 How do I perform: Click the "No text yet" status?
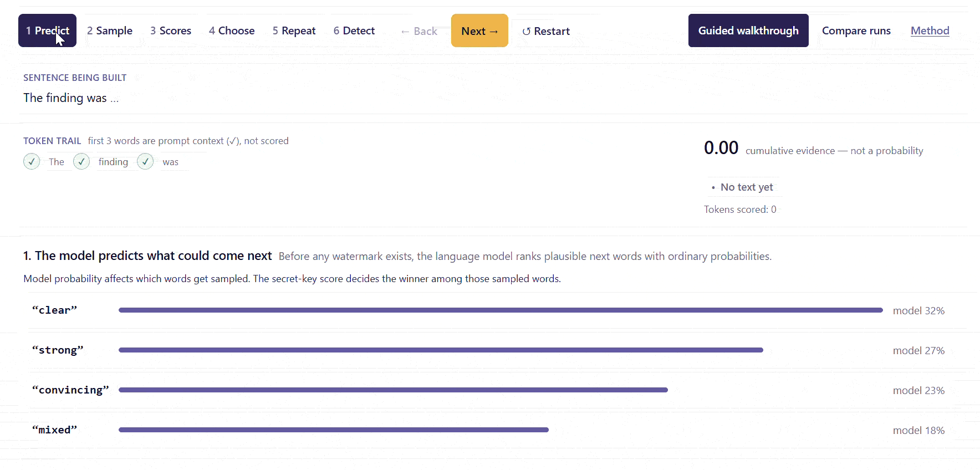point(746,187)
